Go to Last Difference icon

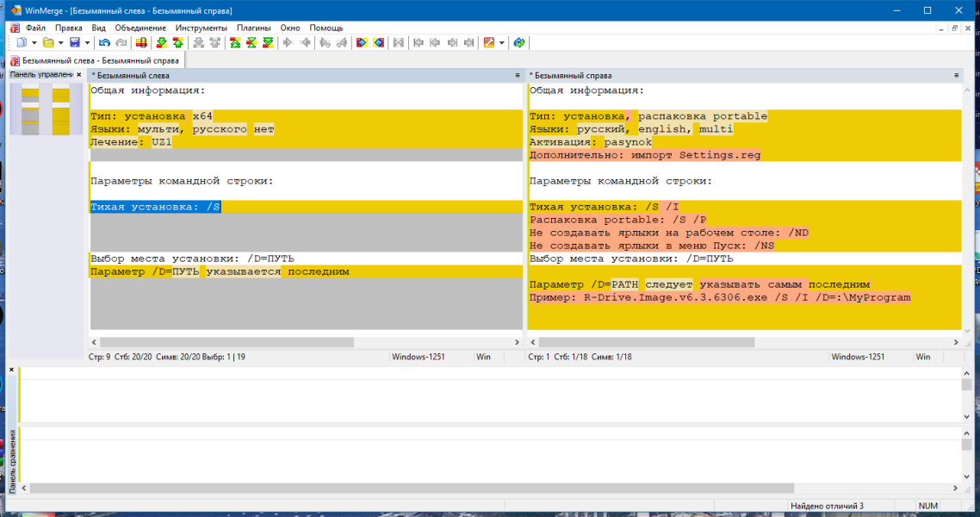pyautogui.click(x=268, y=42)
